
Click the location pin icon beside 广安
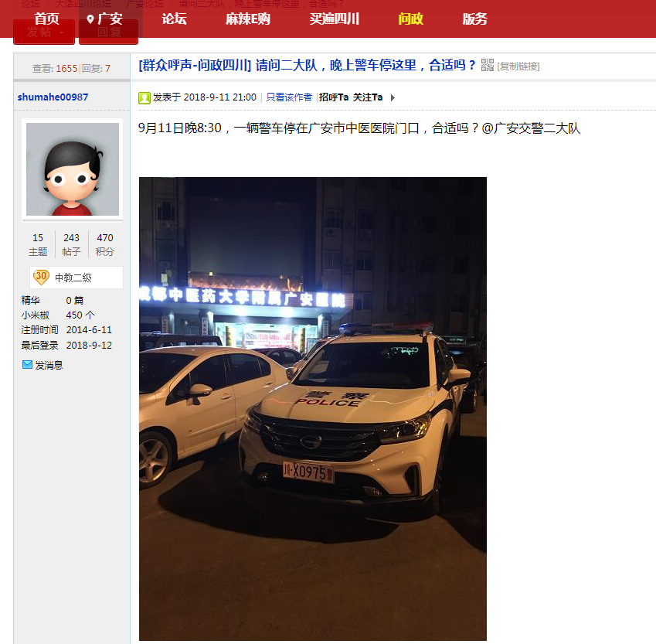(x=90, y=19)
